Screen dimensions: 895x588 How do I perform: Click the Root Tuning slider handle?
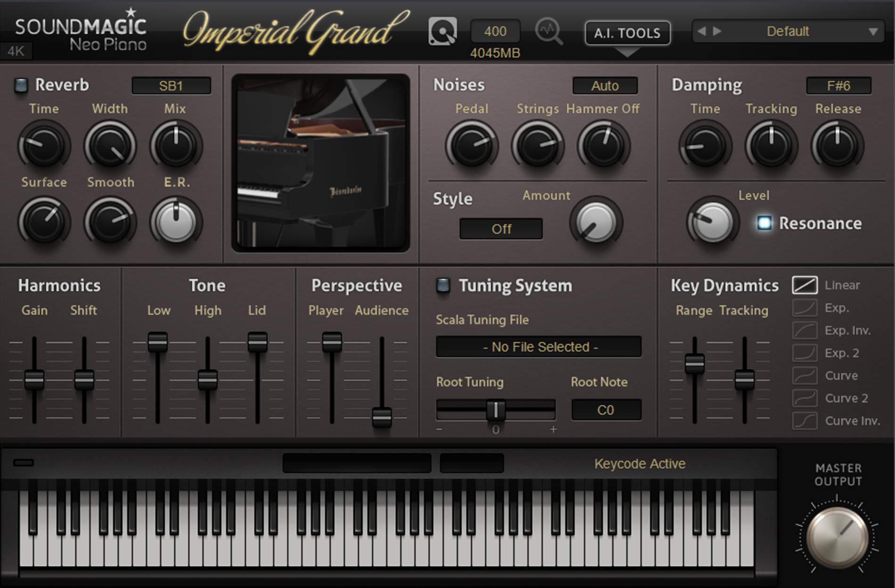click(x=496, y=410)
